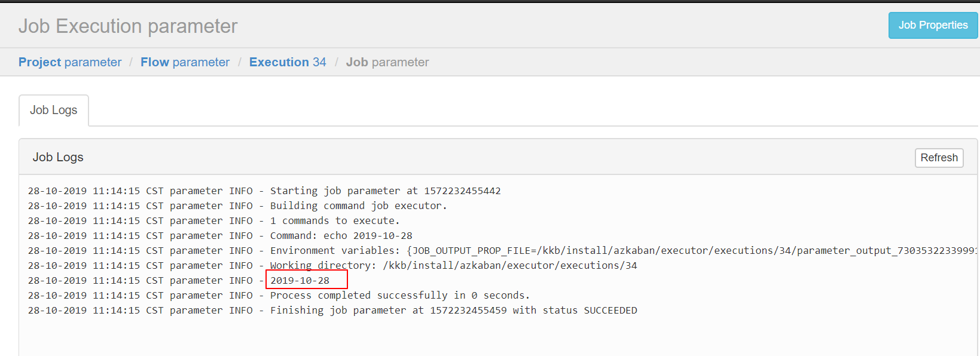Click the 'Starting job parameter at 1572232455442' log line

coord(264,191)
